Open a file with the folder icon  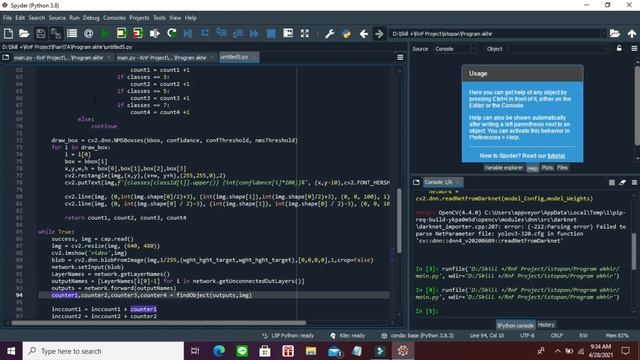pyautogui.click(x=24, y=33)
